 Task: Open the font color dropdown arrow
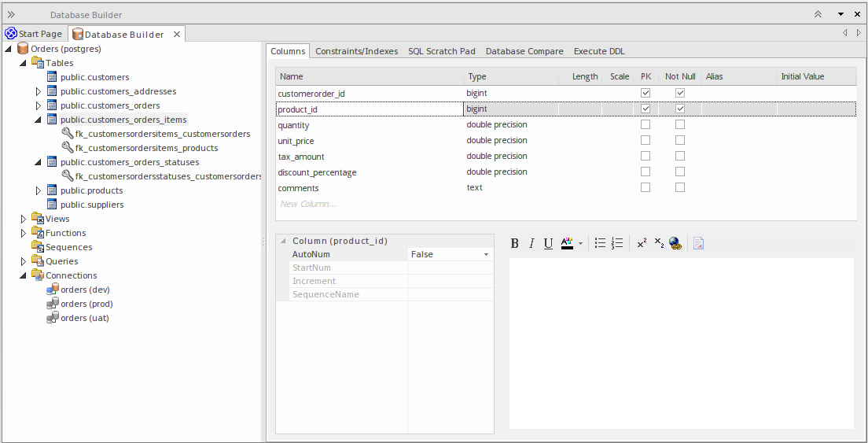coord(580,244)
